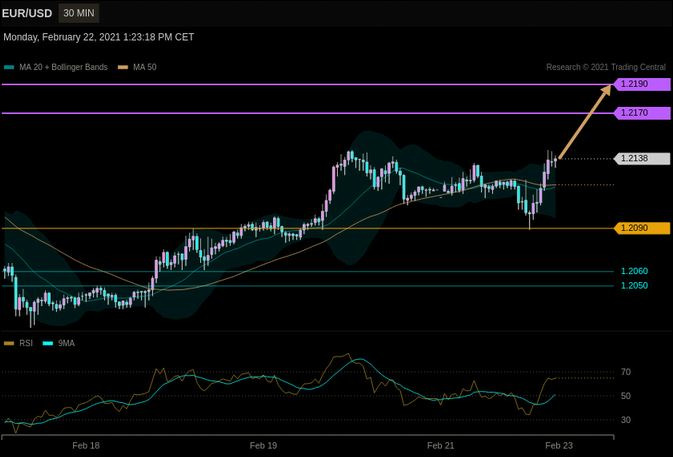The image size is (673, 457).
Task: Select the 1.2190 resistance price tag
Action: pyautogui.click(x=642, y=84)
